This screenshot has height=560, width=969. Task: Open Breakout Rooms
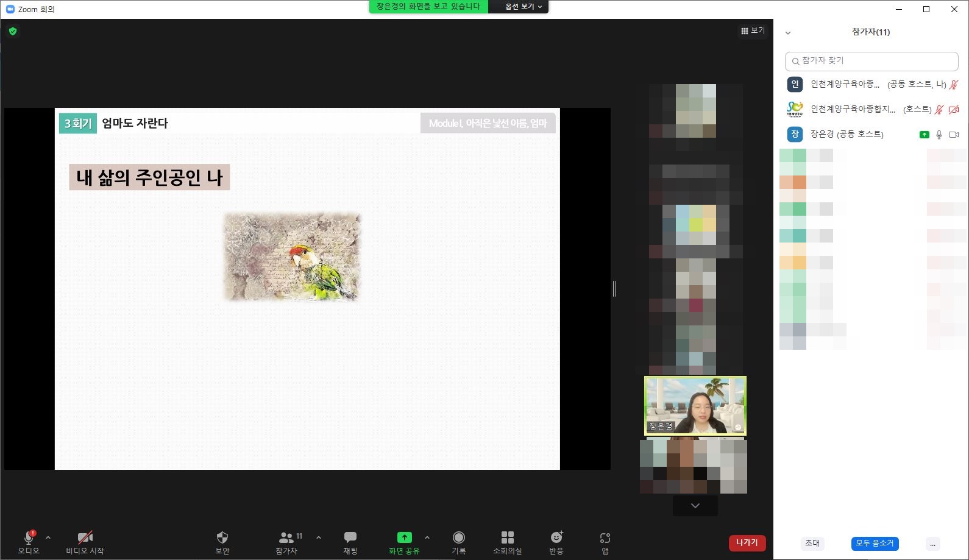(x=507, y=542)
